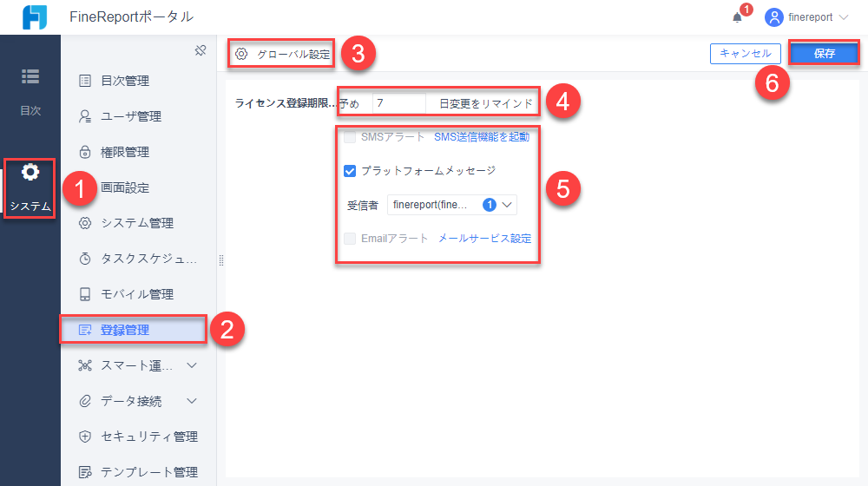
Task: Toggle the pin icon on menu panel
Action: pyautogui.click(x=201, y=51)
